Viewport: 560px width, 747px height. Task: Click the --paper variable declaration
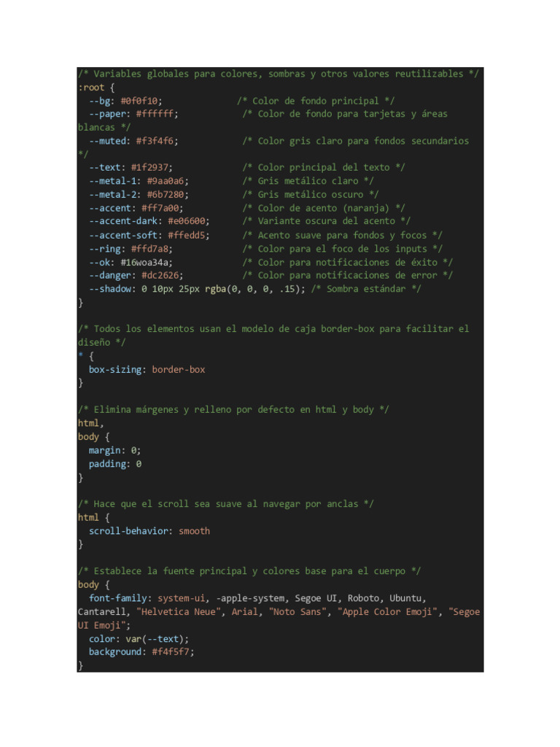tap(133, 115)
